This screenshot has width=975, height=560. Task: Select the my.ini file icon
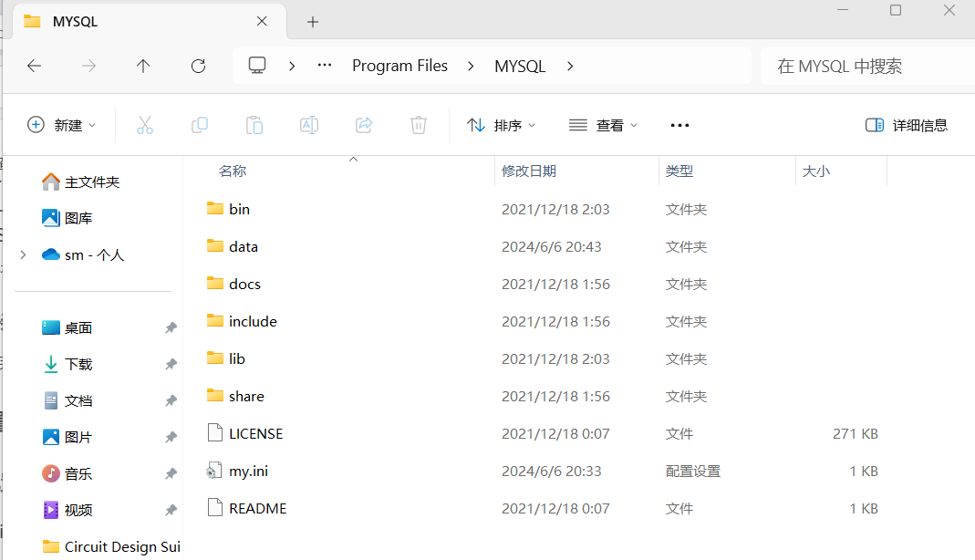[214, 471]
